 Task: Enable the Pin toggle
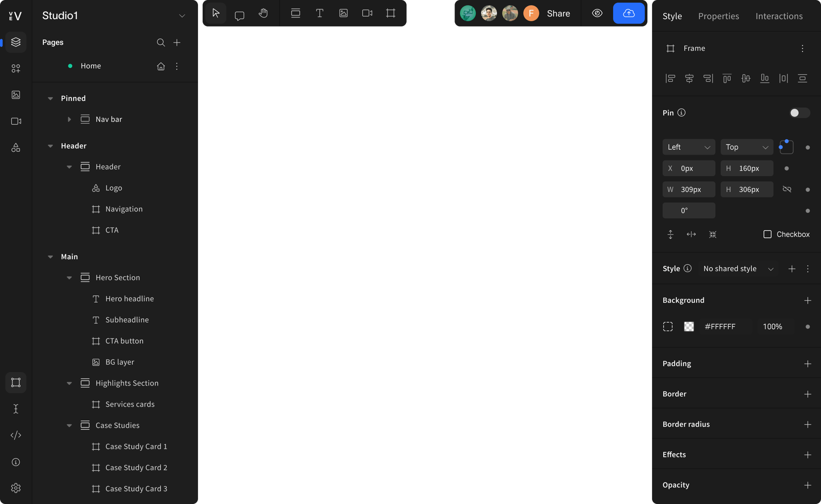(x=799, y=112)
